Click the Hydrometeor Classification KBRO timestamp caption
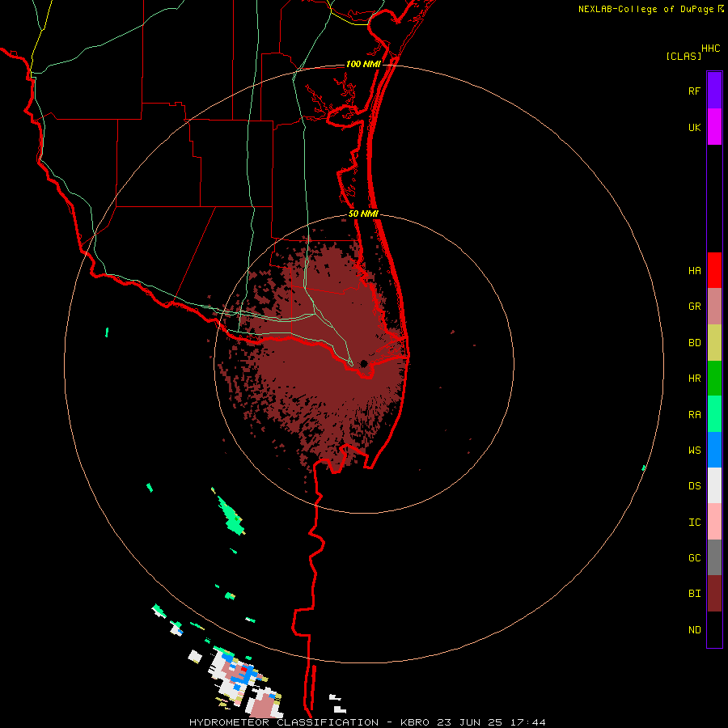 click(x=367, y=722)
